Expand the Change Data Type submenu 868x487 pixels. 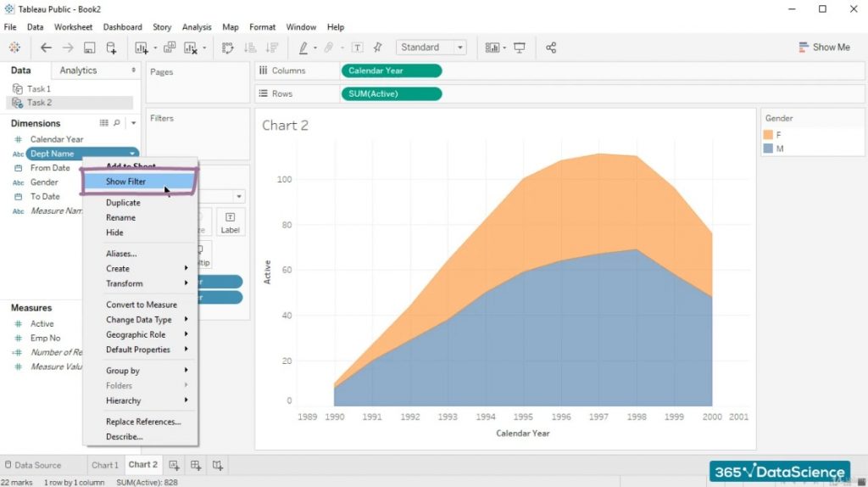pos(147,320)
